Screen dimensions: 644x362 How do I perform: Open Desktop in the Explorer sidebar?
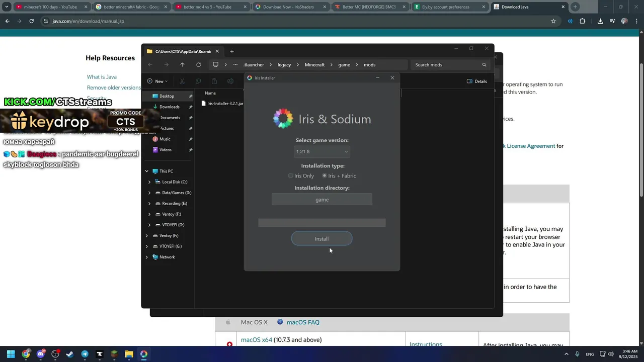167,96
